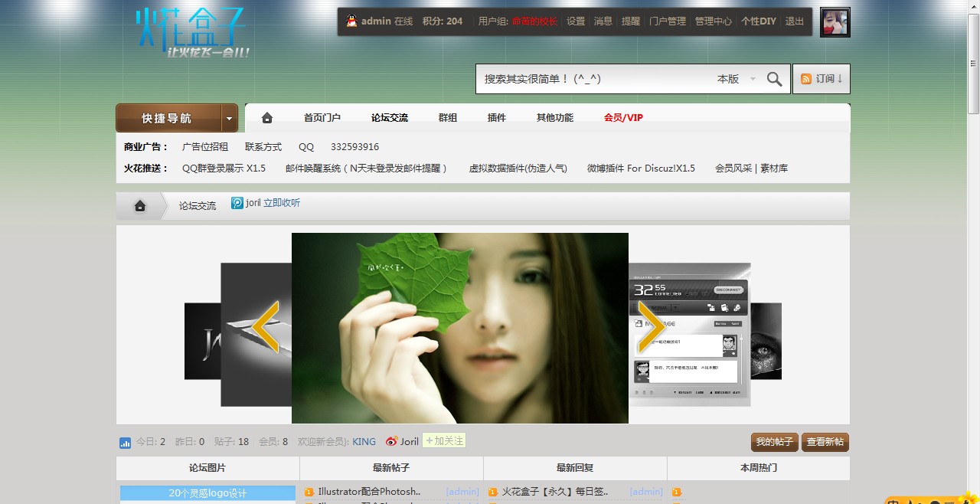Open the 管理中心 admin link
Screen dimensions: 980x504
714,21
